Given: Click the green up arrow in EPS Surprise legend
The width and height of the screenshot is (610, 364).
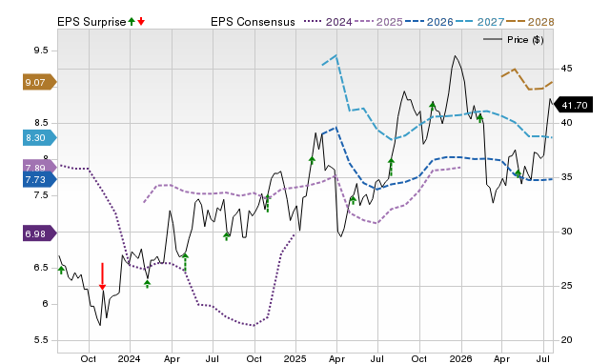Looking at the screenshot, I should (132, 21).
